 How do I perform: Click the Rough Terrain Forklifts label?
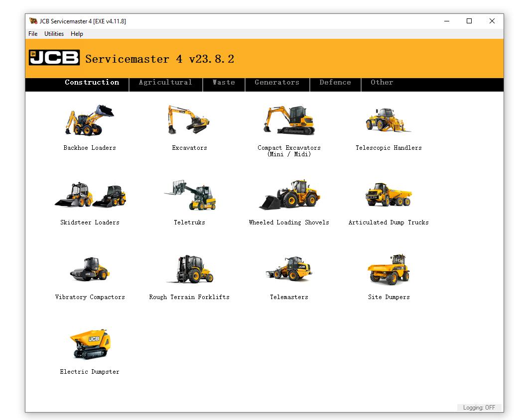189,297
